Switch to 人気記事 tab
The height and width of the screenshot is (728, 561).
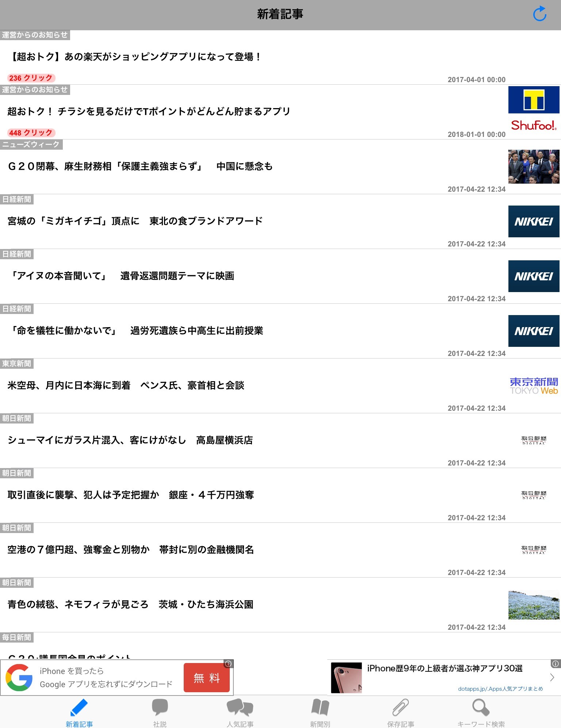coord(240,712)
